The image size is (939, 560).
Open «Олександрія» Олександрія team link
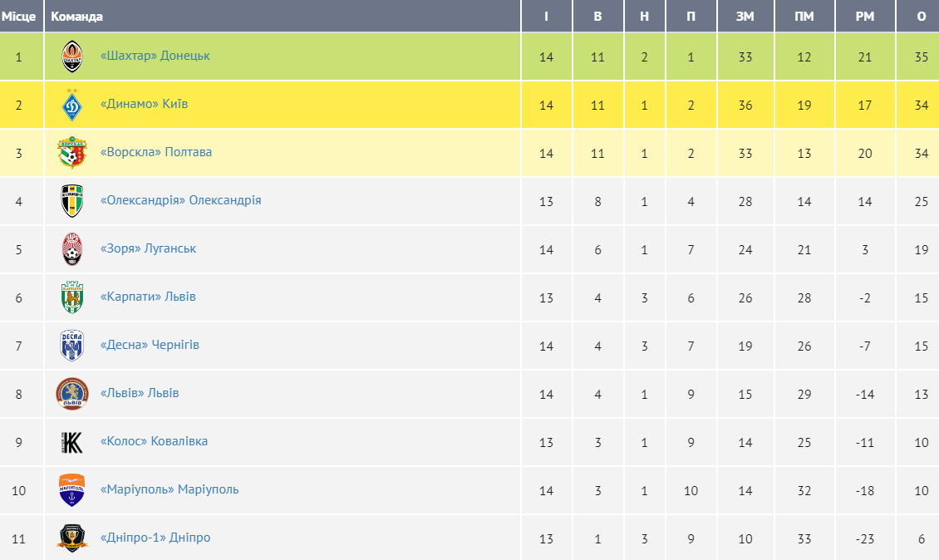coord(180,200)
